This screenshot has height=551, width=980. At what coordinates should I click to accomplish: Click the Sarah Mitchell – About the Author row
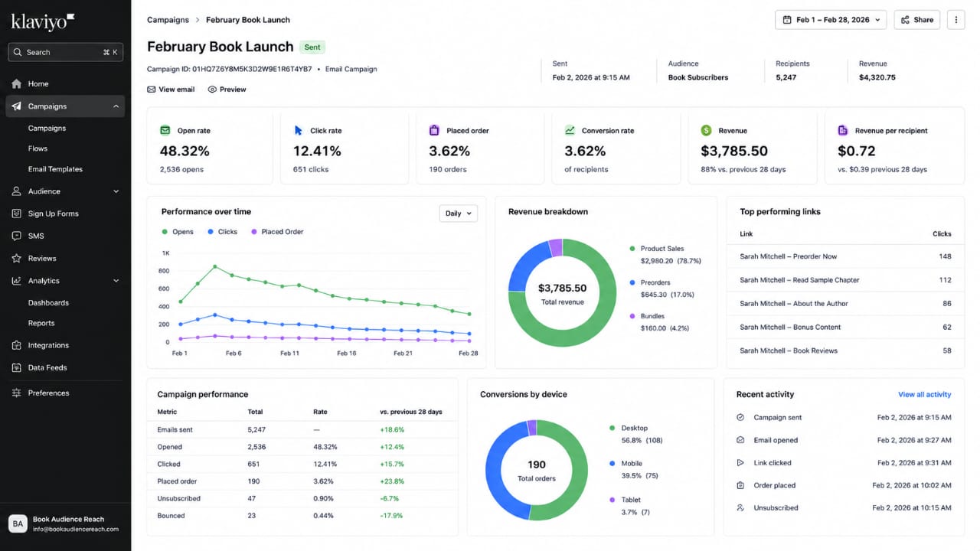pos(845,304)
